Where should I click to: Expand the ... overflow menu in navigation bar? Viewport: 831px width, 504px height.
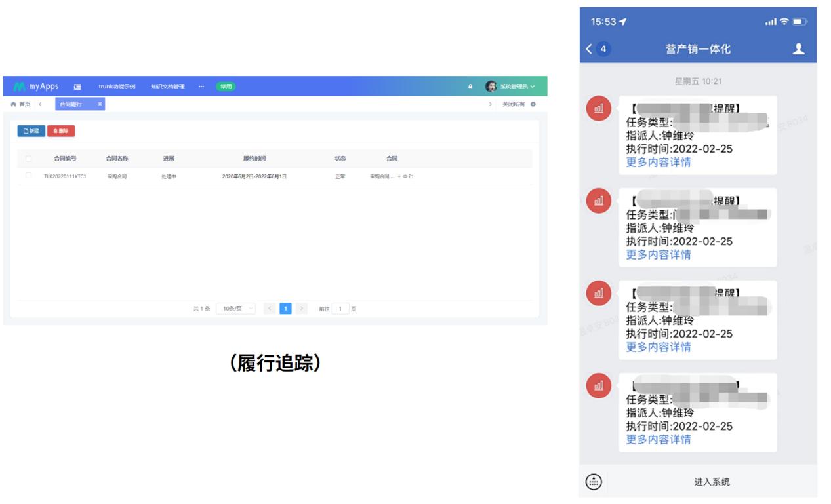[201, 86]
